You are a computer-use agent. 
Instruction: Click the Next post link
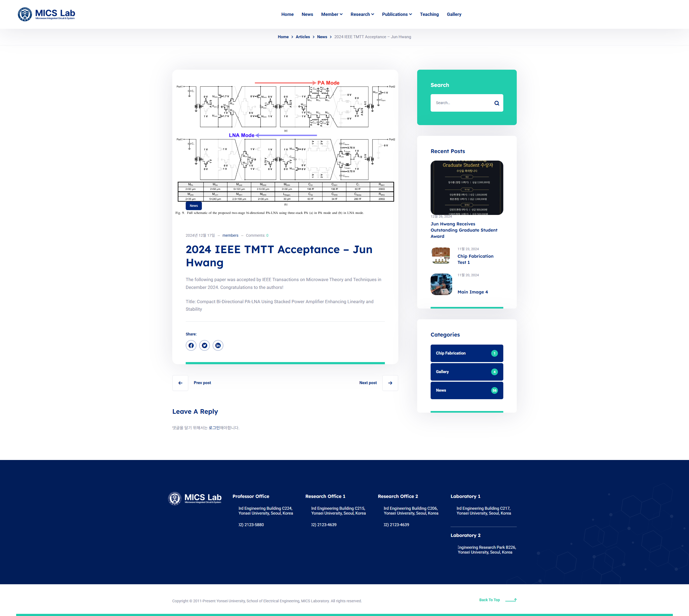point(368,383)
